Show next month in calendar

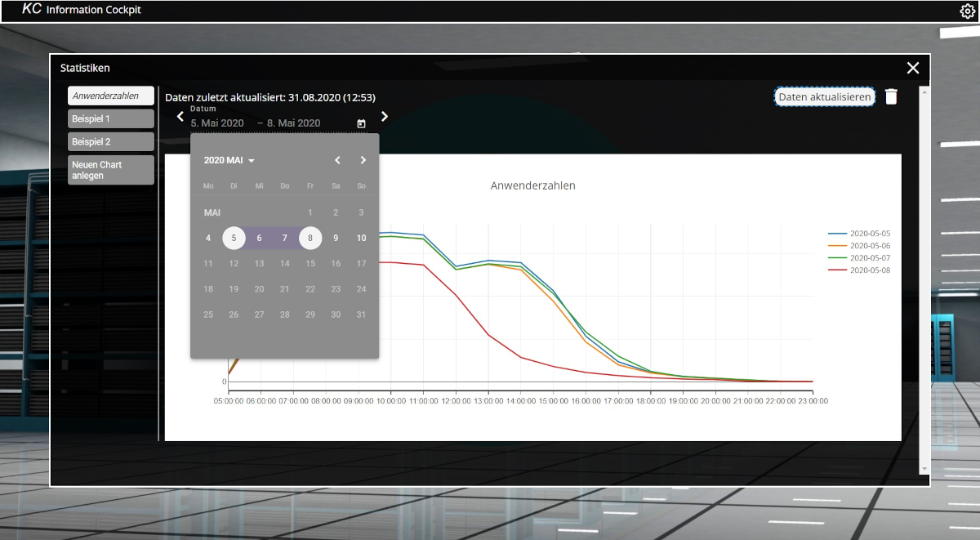point(363,160)
